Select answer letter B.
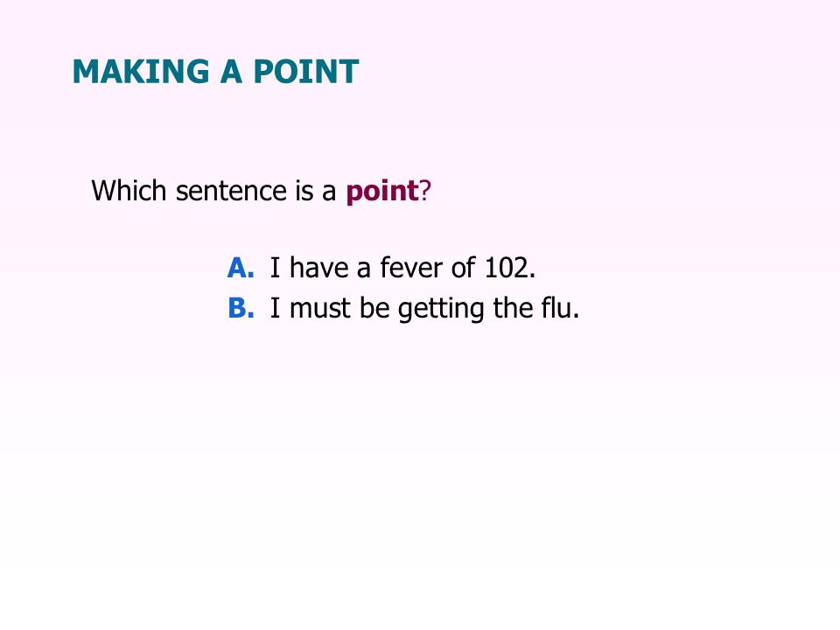This screenshot has height=630, width=840. 241,308
